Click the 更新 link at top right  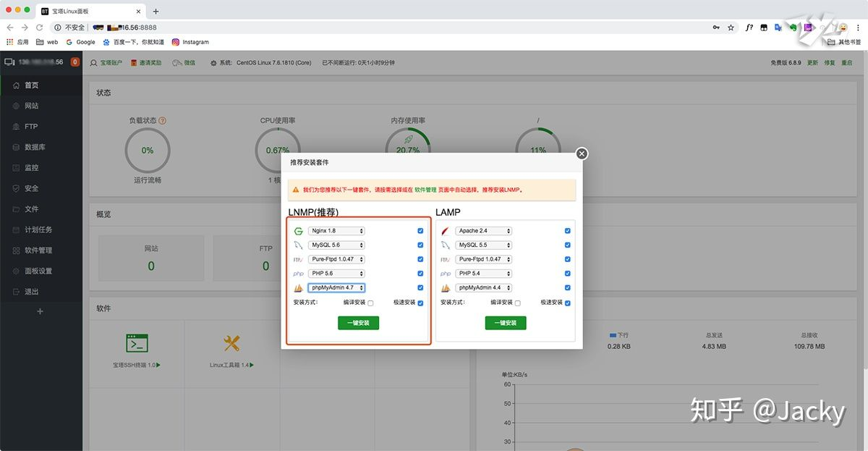pos(813,63)
